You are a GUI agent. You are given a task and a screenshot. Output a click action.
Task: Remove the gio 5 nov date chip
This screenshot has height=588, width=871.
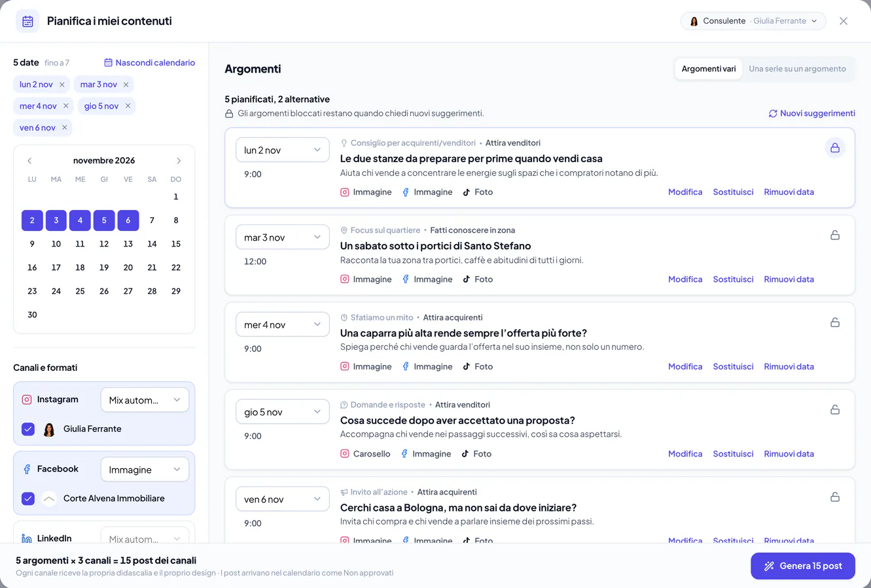(128, 106)
